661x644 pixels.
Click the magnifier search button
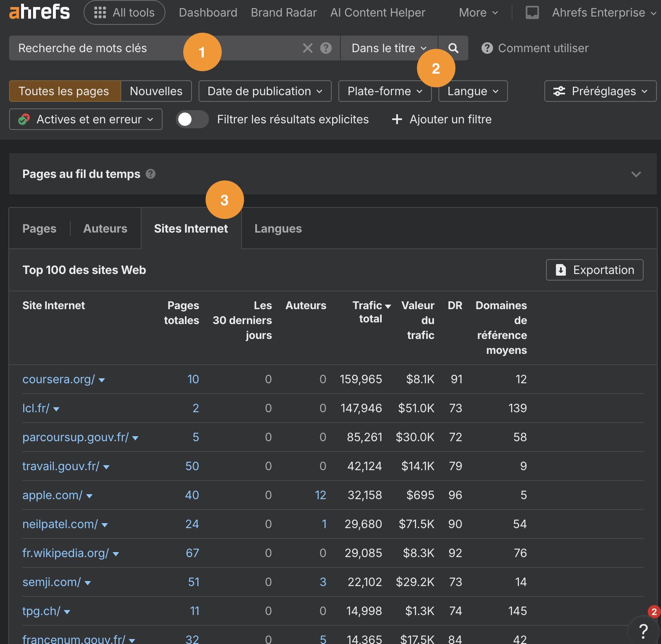click(x=453, y=48)
